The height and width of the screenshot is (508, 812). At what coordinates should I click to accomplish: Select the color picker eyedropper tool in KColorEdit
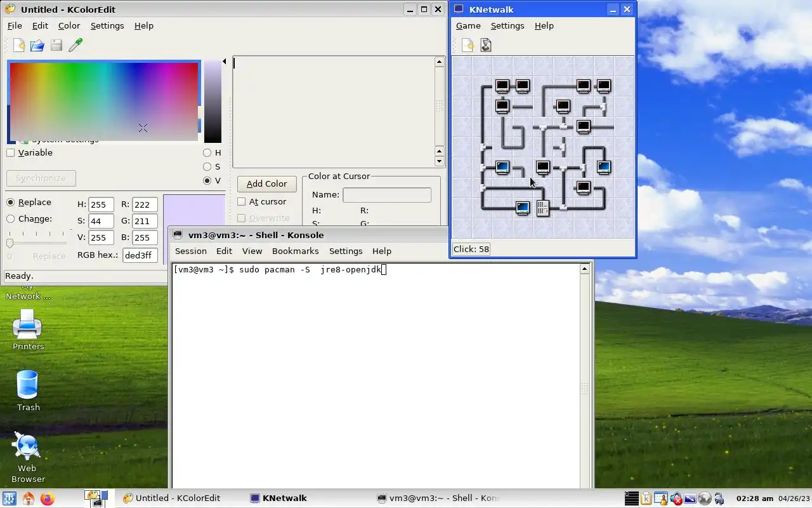75,45
